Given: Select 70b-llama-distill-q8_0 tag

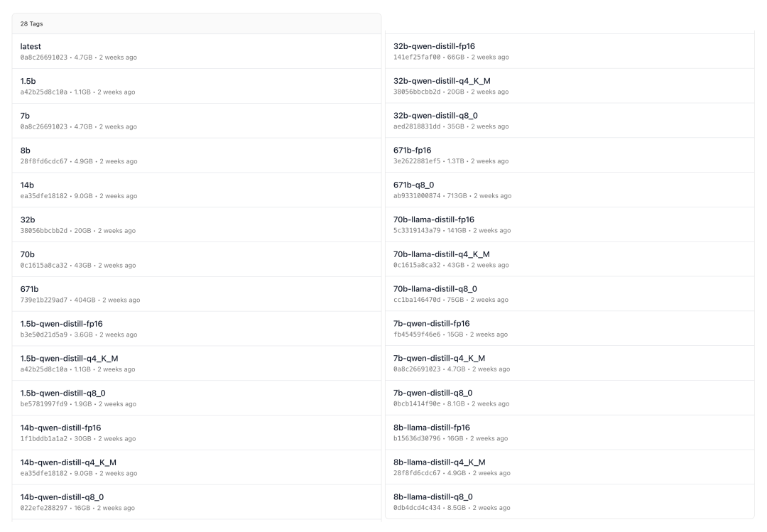Looking at the screenshot, I should coord(435,289).
